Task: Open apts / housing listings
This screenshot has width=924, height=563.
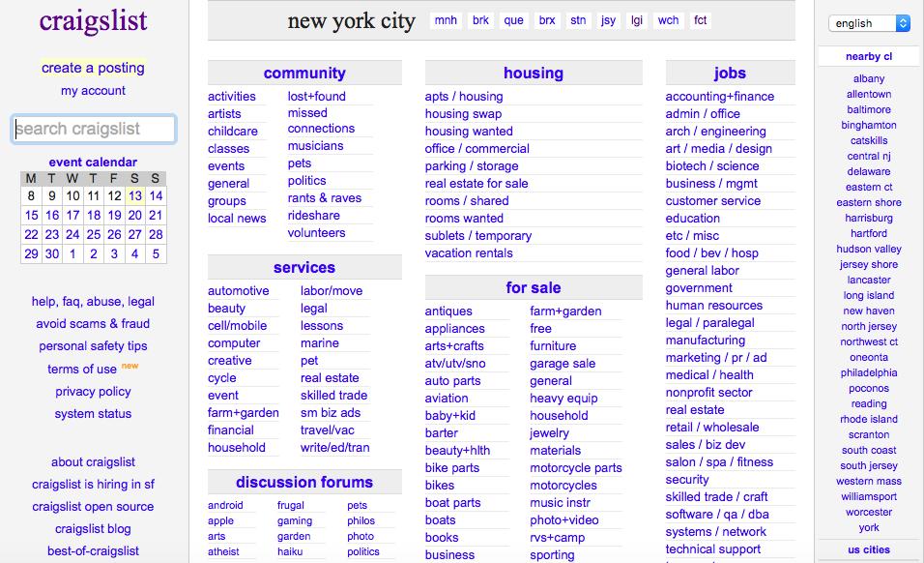Action: click(x=464, y=96)
